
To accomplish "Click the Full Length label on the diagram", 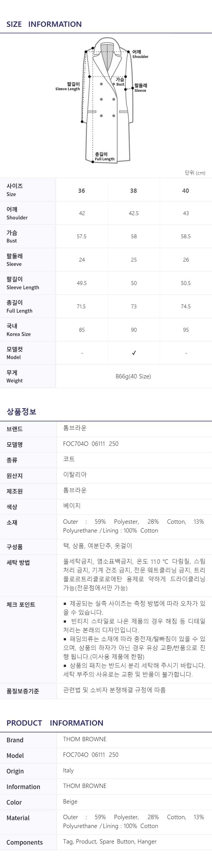I will 104,156.
